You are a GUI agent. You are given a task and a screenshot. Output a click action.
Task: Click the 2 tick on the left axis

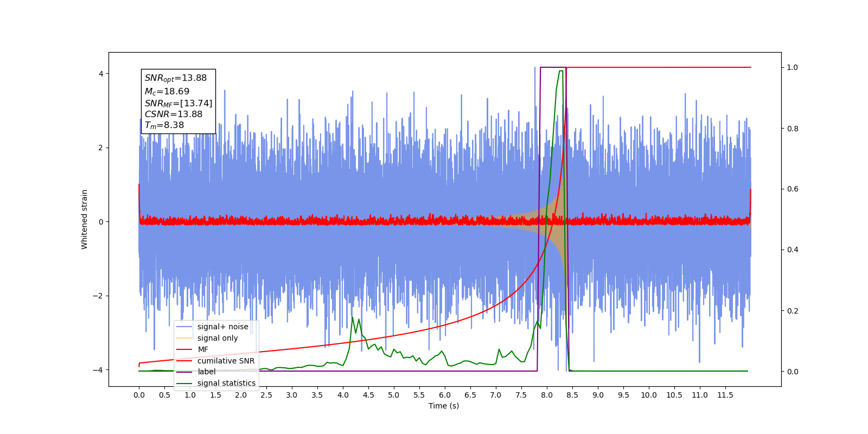pyautogui.click(x=101, y=148)
